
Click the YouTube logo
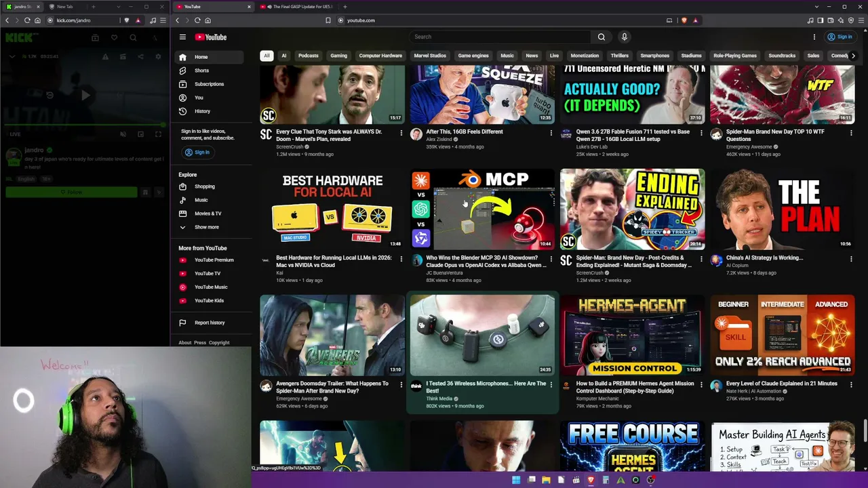click(211, 37)
